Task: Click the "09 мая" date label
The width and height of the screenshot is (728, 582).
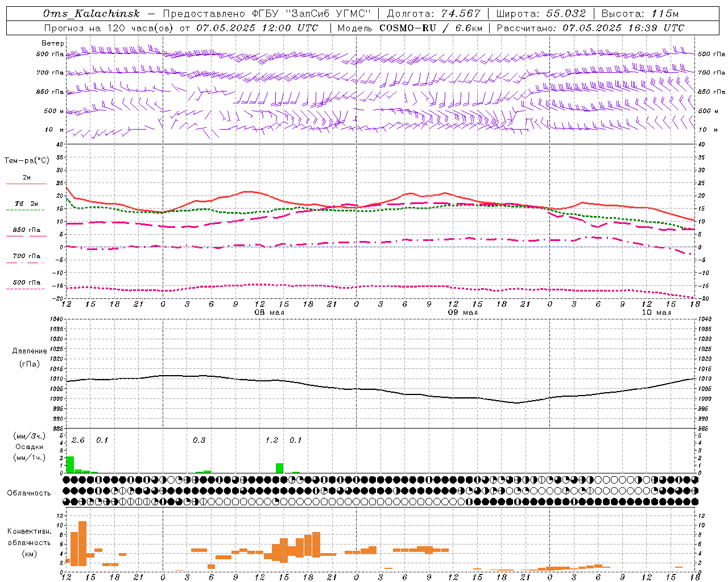Action: pos(462,313)
